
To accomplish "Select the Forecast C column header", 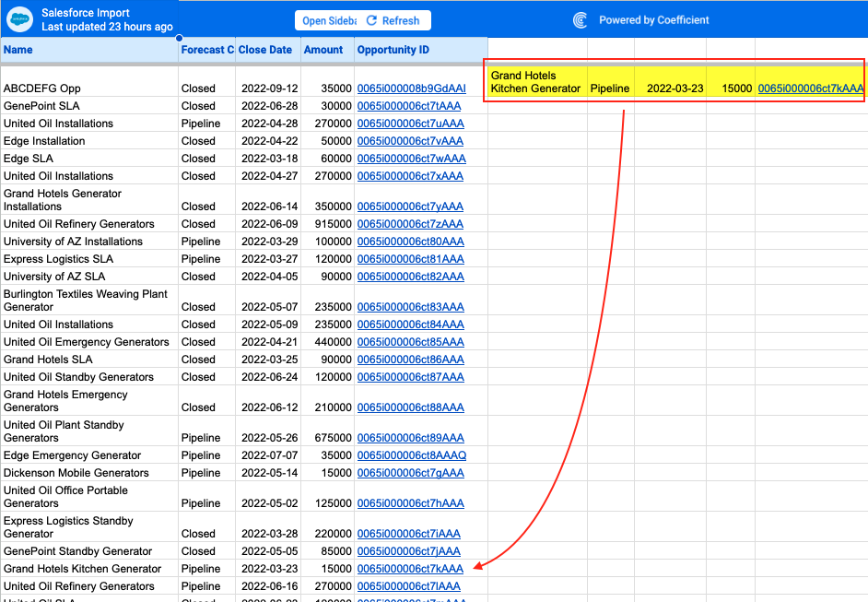I will (207, 50).
